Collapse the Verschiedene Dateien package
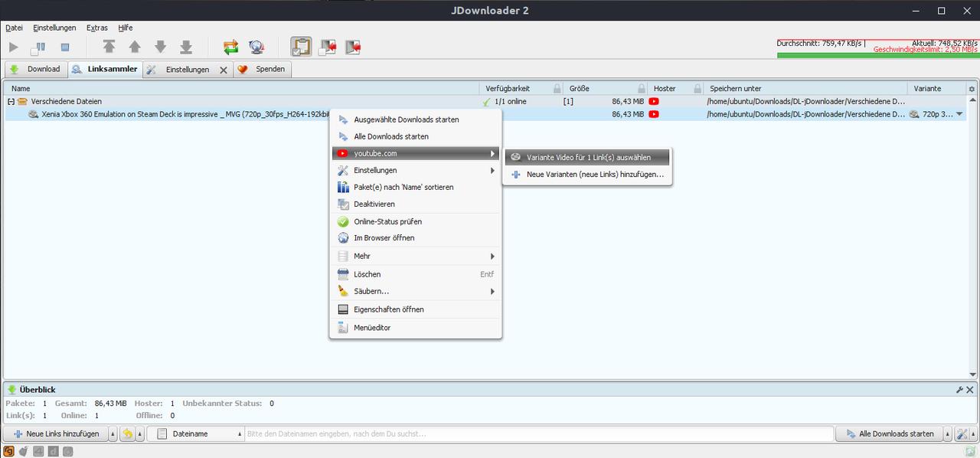The width and height of the screenshot is (980, 458). tap(11, 101)
